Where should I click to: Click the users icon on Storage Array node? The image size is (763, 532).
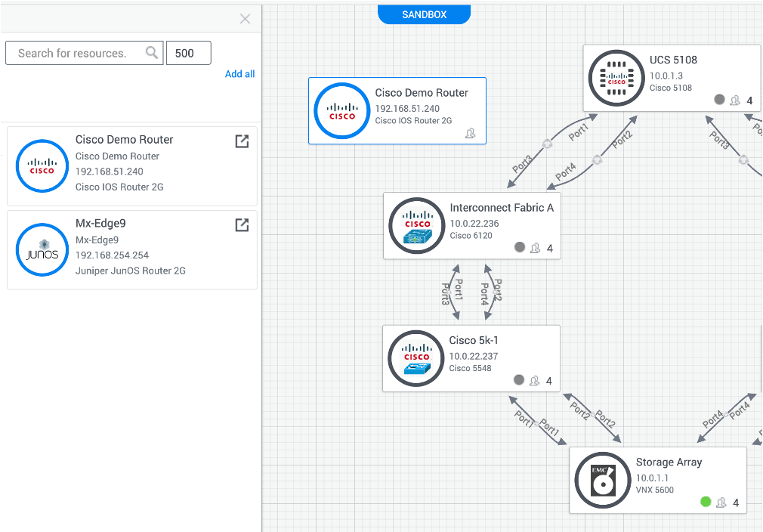(x=721, y=503)
